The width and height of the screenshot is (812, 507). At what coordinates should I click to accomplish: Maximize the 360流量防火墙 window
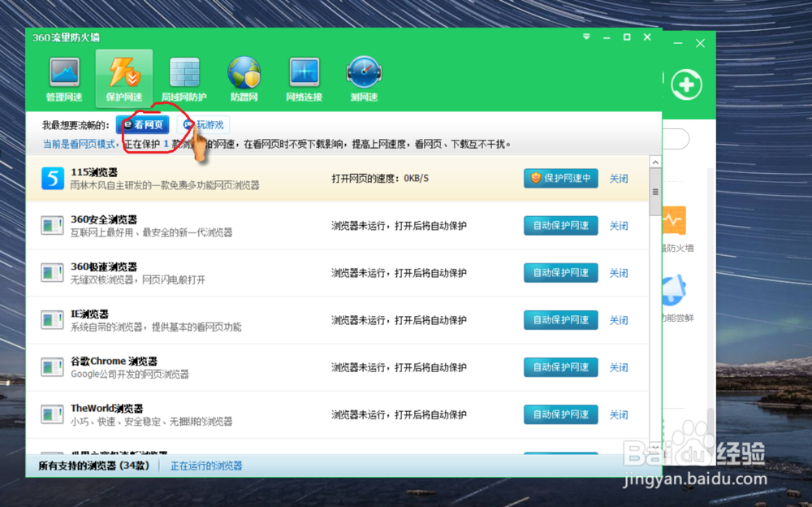[x=627, y=37]
